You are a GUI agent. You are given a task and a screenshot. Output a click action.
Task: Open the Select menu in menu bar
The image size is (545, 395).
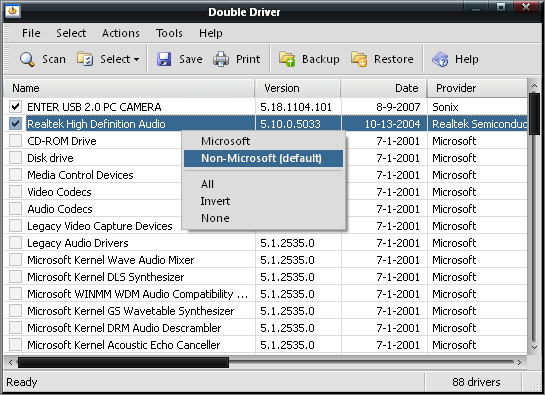point(71,33)
